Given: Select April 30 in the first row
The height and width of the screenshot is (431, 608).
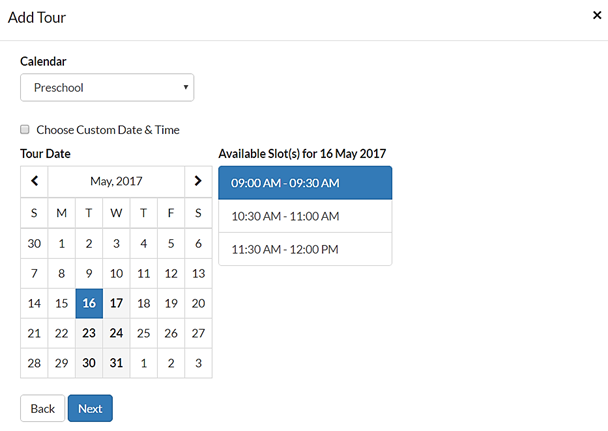Looking at the screenshot, I should pyautogui.click(x=34, y=243).
